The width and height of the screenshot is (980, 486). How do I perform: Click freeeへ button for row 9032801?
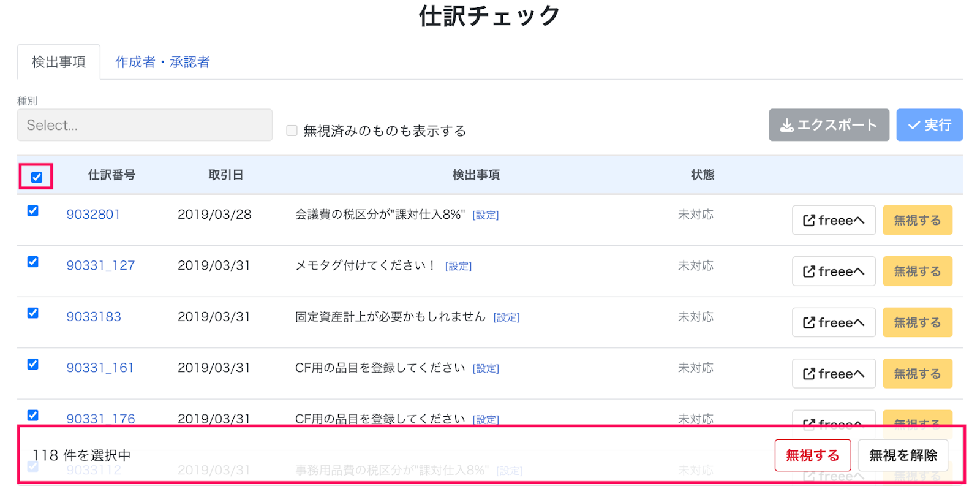point(834,220)
